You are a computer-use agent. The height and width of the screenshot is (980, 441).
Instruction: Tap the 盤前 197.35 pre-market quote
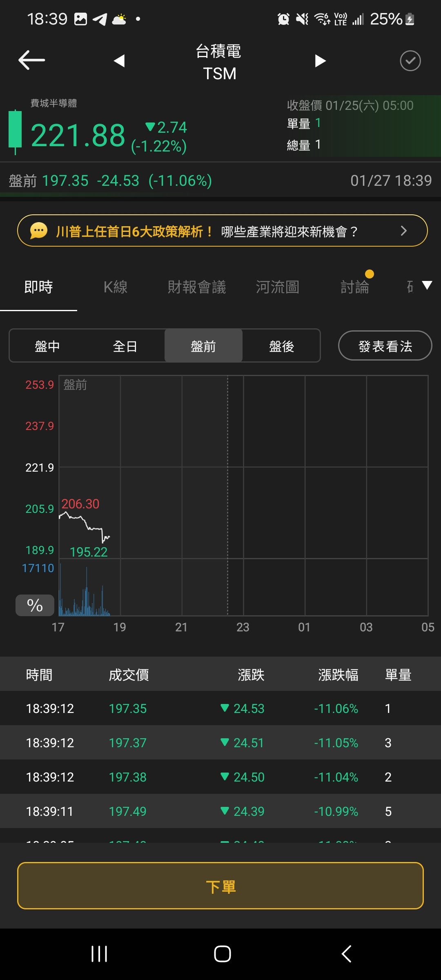110,180
